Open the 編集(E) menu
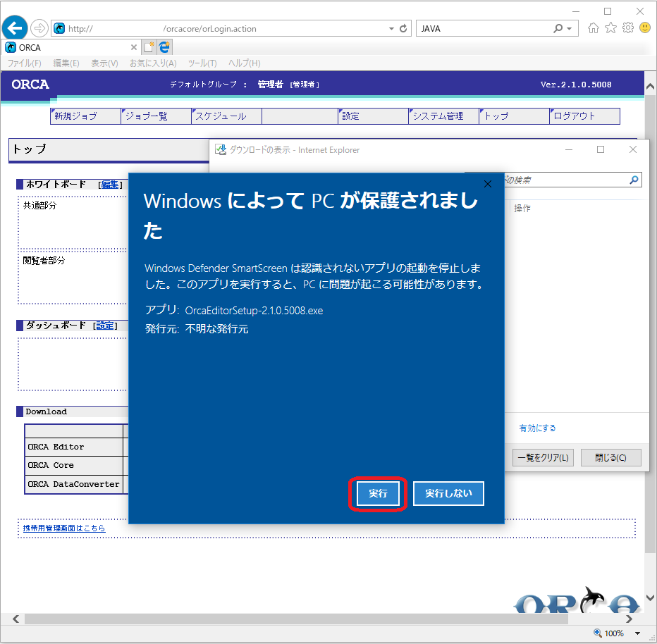This screenshot has width=657, height=644. [x=66, y=63]
